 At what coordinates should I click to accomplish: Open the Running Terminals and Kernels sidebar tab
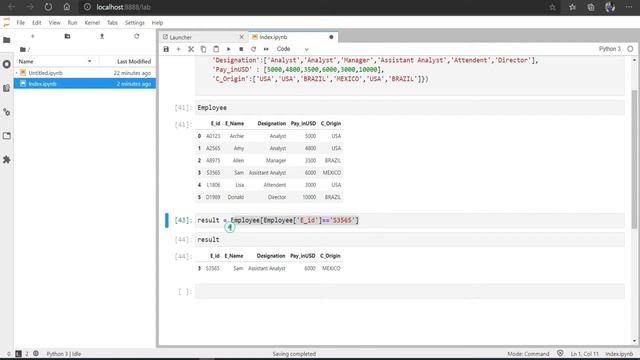(7, 64)
